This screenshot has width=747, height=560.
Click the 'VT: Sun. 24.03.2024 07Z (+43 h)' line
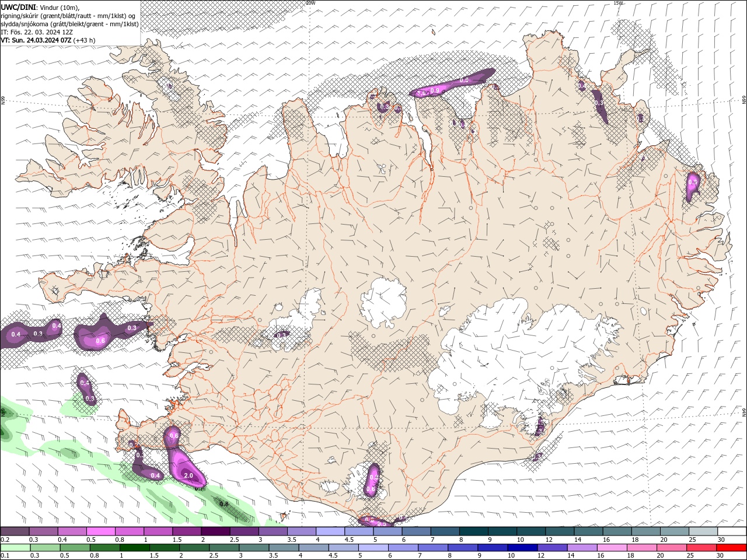[x=48, y=40]
